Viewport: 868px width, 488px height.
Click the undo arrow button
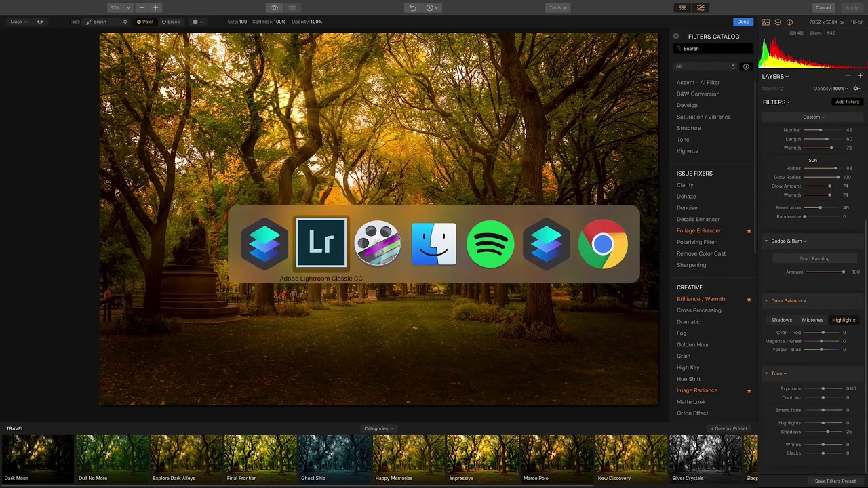point(412,7)
